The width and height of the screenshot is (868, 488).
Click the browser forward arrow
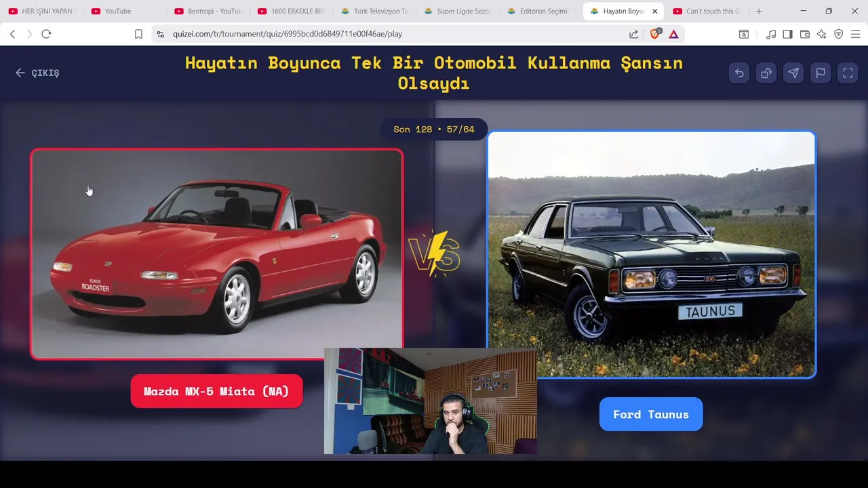point(29,34)
